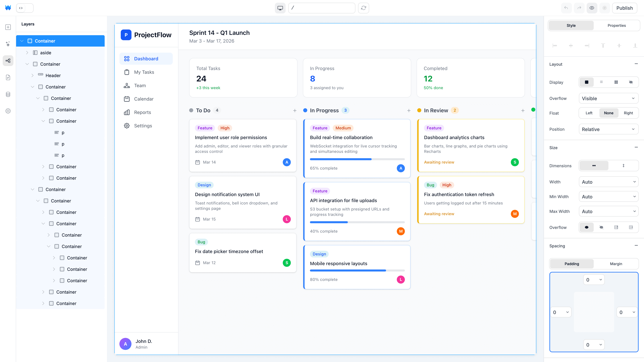Image resolution: width=644 pixels, height=362 pixels.
Task: Select the AI assistant sparkles icon
Action: pyautogui.click(x=8, y=44)
